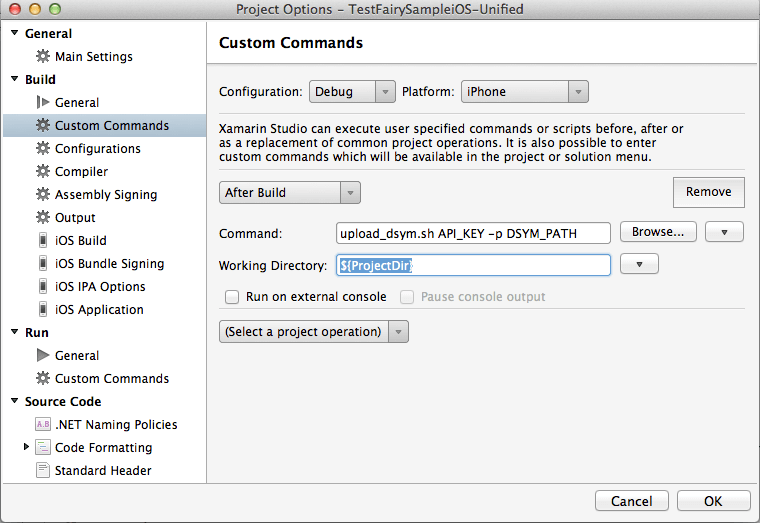Click the Browse... button
Viewport: 760px width, 523px height.
pyautogui.click(x=657, y=232)
